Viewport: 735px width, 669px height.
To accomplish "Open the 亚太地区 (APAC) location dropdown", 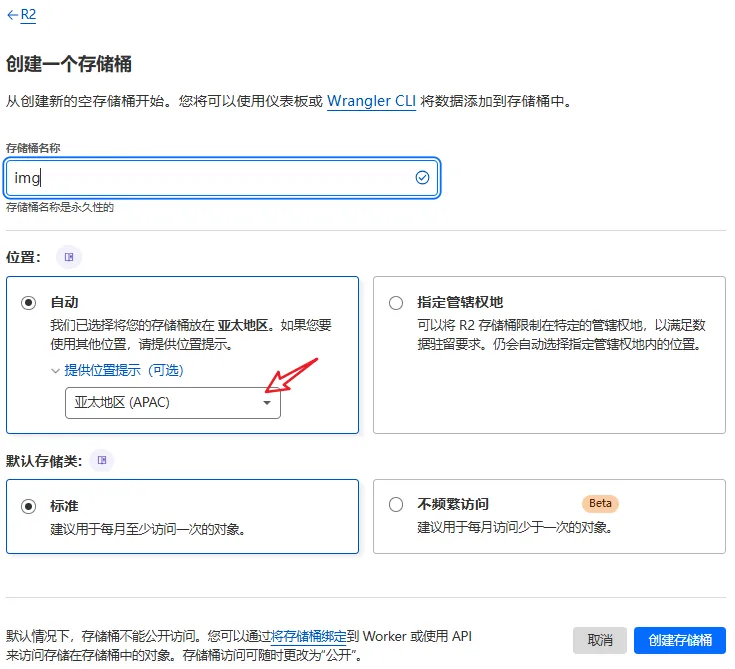I will click(x=173, y=403).
